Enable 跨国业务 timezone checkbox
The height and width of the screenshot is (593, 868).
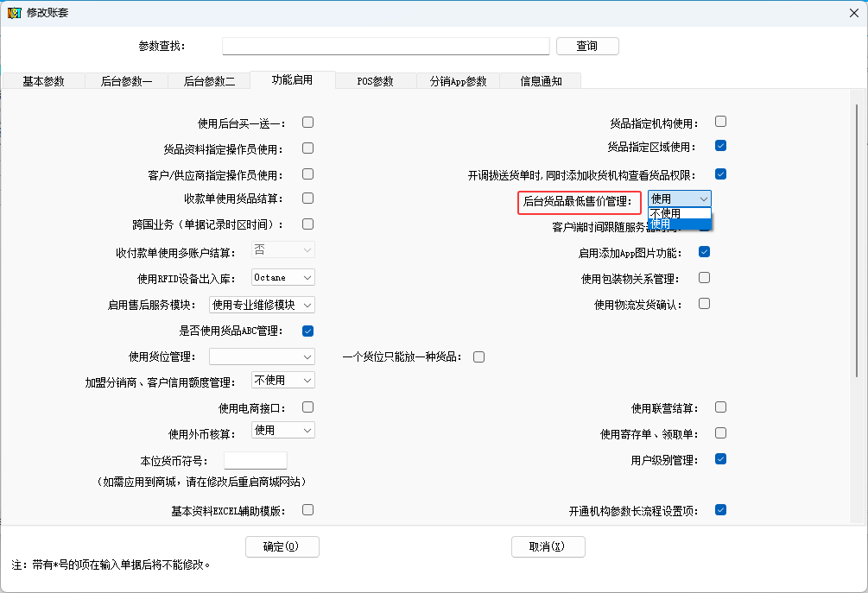pos(307,224)
